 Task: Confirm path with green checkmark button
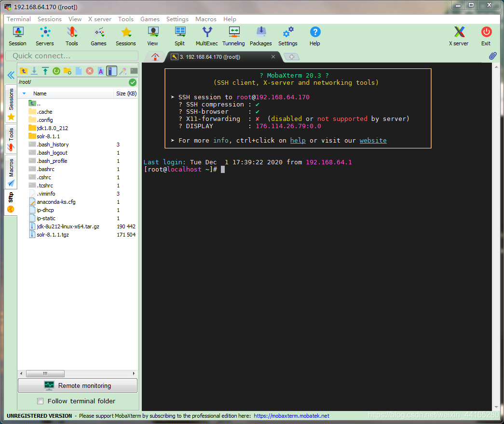tap(133, 82)
